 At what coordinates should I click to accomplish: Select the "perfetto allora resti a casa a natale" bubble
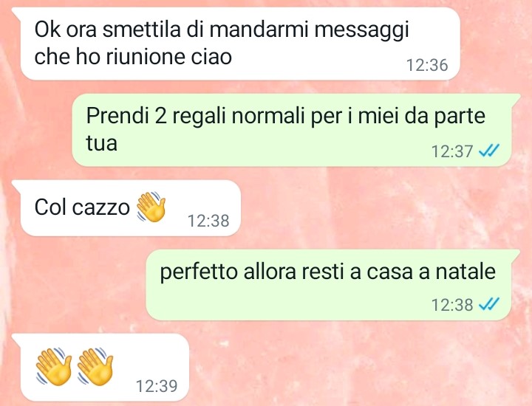332,285
